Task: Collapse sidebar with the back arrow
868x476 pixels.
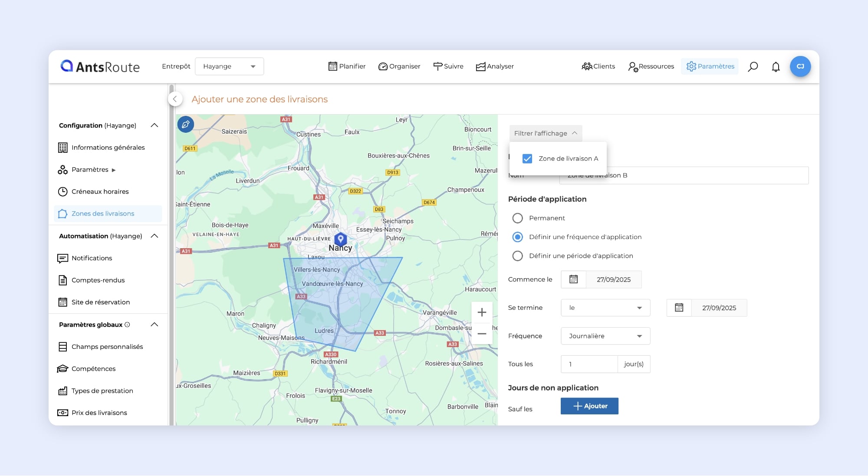Action: tap(175, 99)
